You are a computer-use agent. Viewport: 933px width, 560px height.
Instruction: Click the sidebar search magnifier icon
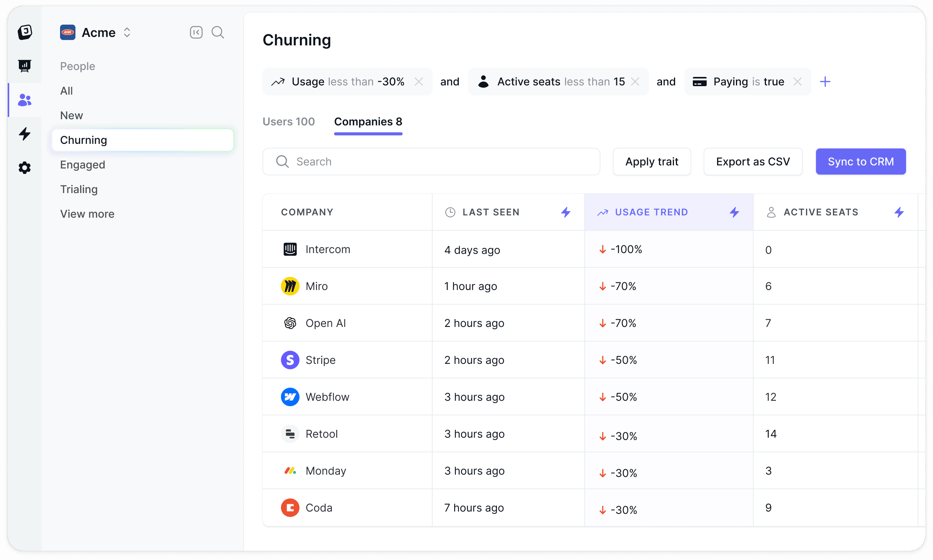(x=218, y=32)
